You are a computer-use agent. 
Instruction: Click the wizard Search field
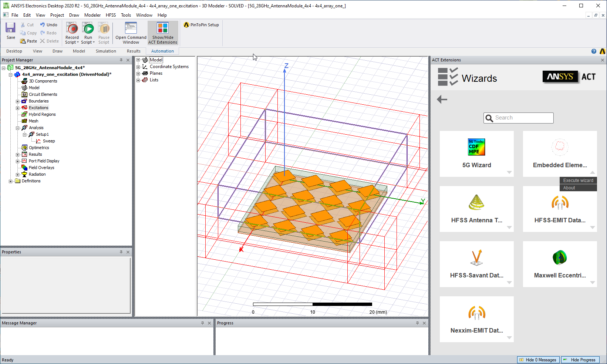click(x=519, y=118)
